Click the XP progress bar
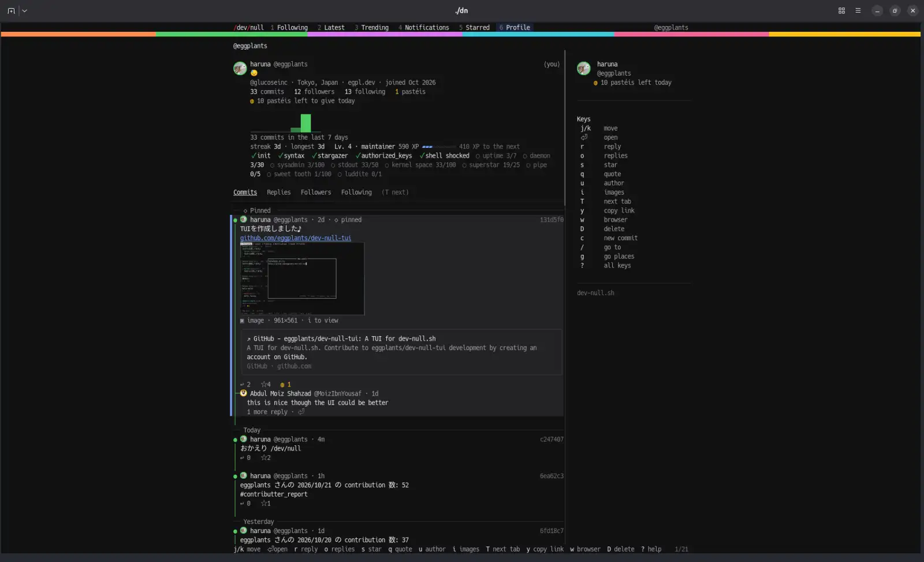The height and width of the screenshot is (562, 924). (439, 147)
